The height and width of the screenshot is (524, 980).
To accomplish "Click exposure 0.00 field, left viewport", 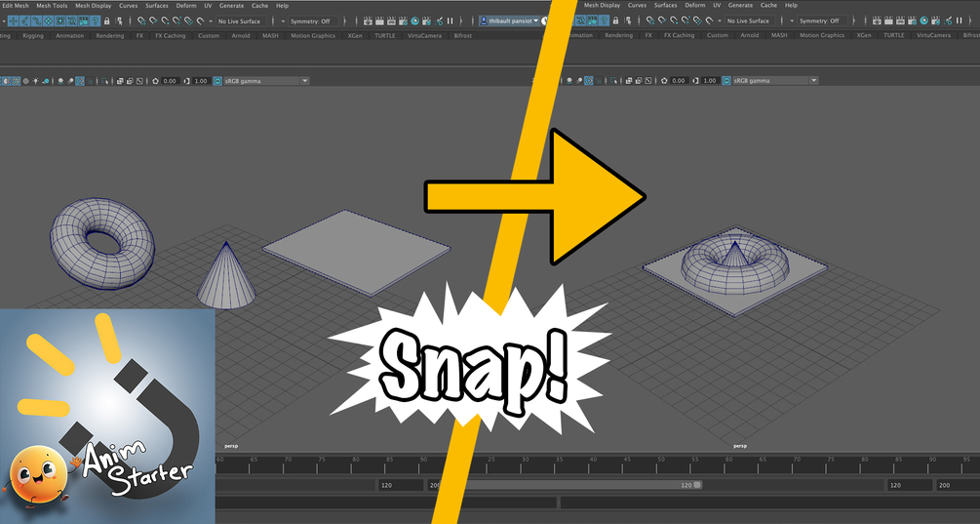I will tap(172, 81).
